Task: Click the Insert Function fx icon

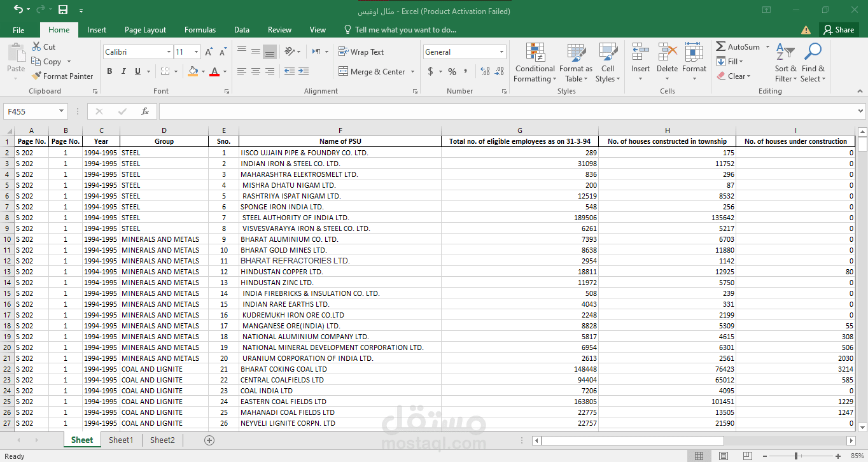Action: point(145,111)
